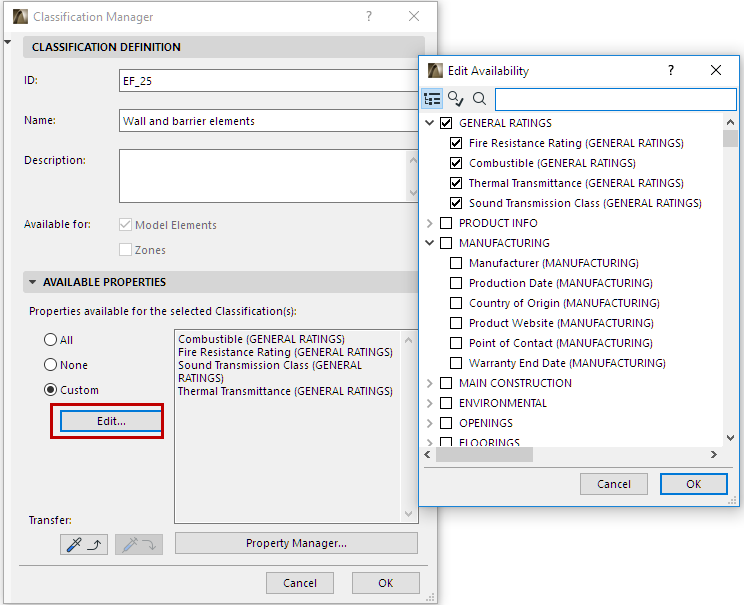Collapse the AVAILABLE PROPERTIES section

[32, 282]
